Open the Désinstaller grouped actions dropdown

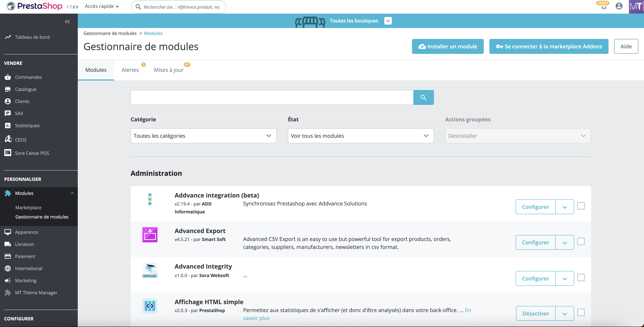(x=518, y=136)
